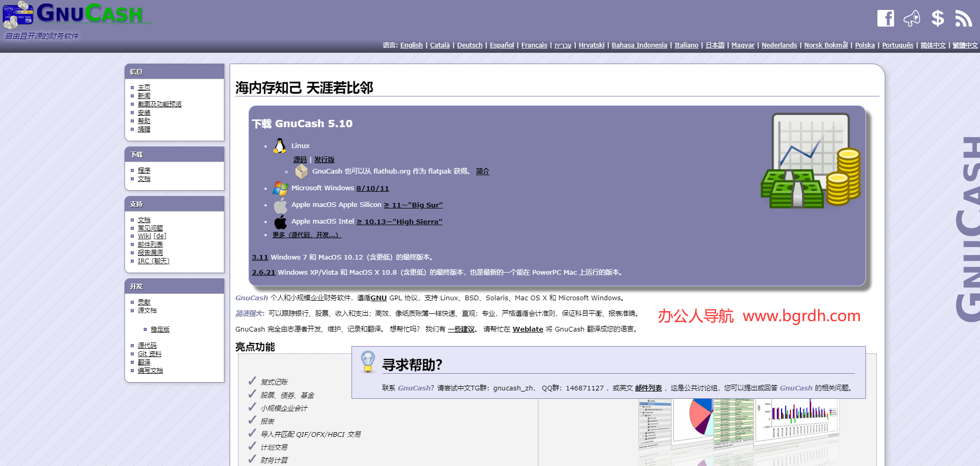Open 程序 under the download section
This screenshot has height=466, width=980.
(x=144, y=170)
